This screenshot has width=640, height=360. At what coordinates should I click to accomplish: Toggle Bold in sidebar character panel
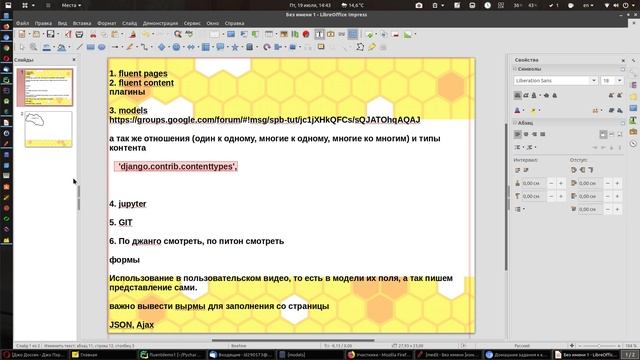click(518, 95)
